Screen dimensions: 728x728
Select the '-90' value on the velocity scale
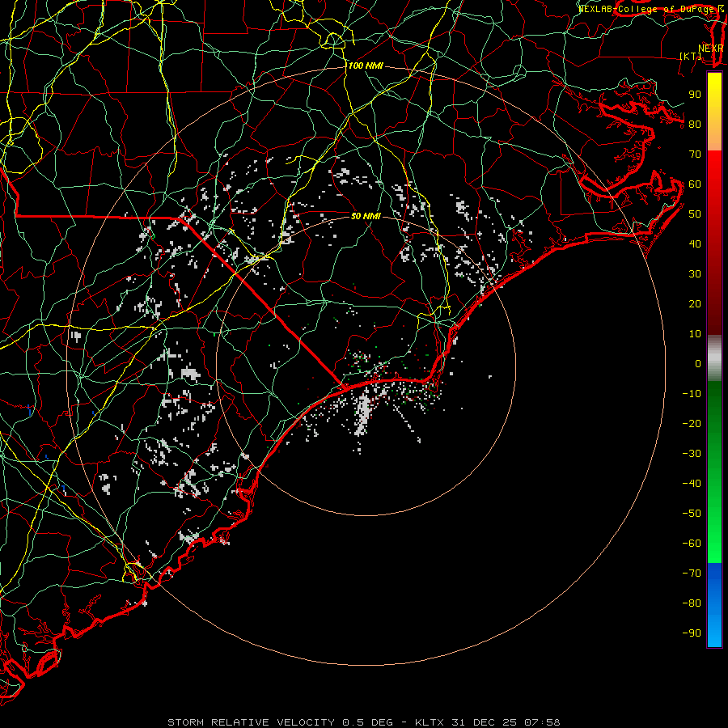692,633
